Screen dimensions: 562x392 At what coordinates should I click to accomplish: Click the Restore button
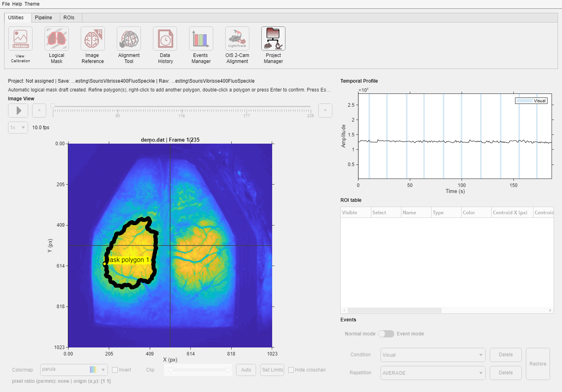click(538, 364)
